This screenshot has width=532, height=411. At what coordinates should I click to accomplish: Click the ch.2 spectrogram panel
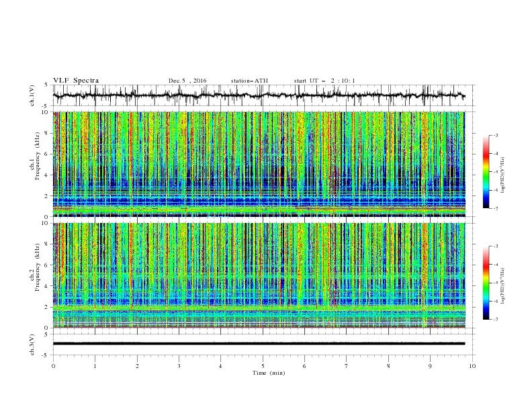click(259, 275)
